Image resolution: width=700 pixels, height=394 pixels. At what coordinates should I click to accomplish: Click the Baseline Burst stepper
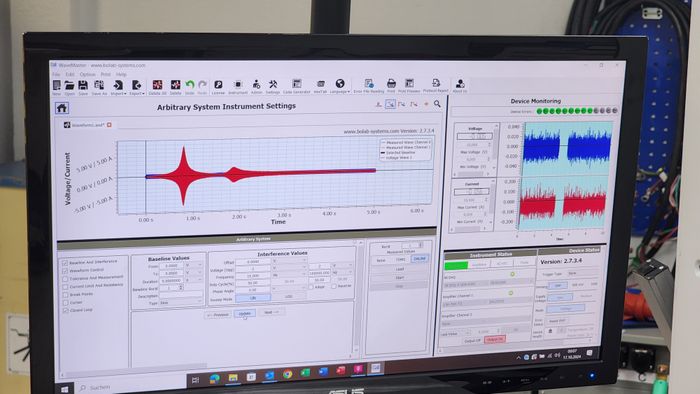pos(181,288)
